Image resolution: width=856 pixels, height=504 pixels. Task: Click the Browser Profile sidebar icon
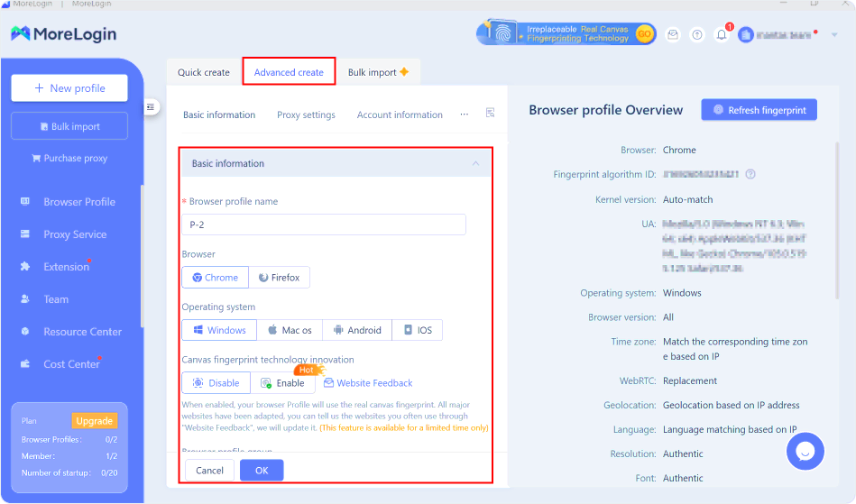point(25,202)
